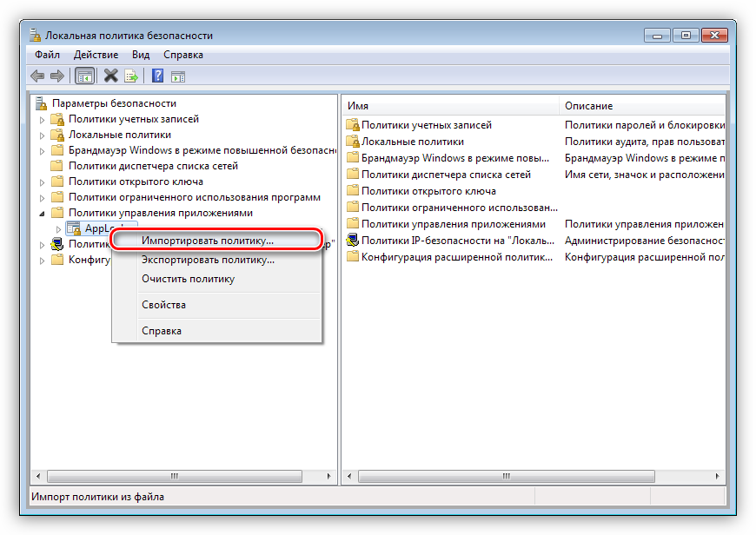Screen dimensions: 756x535
Task: Choose Импортировать политику from context menu
Action: click(208, 239)
